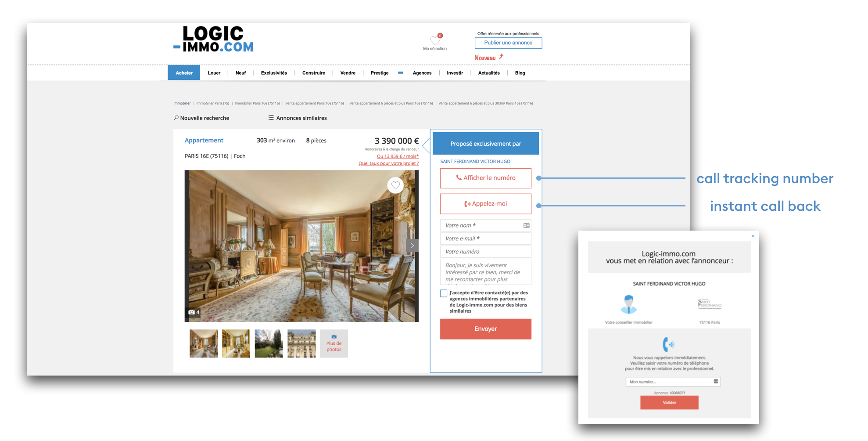Click the camera icon showing 4 photos
This screenshot has height=441, width=868.
coord(192,312)
